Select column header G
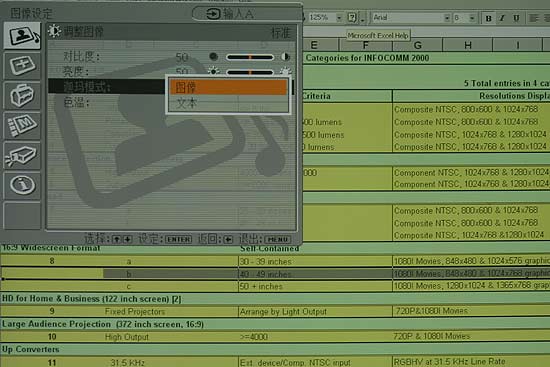 417,45
